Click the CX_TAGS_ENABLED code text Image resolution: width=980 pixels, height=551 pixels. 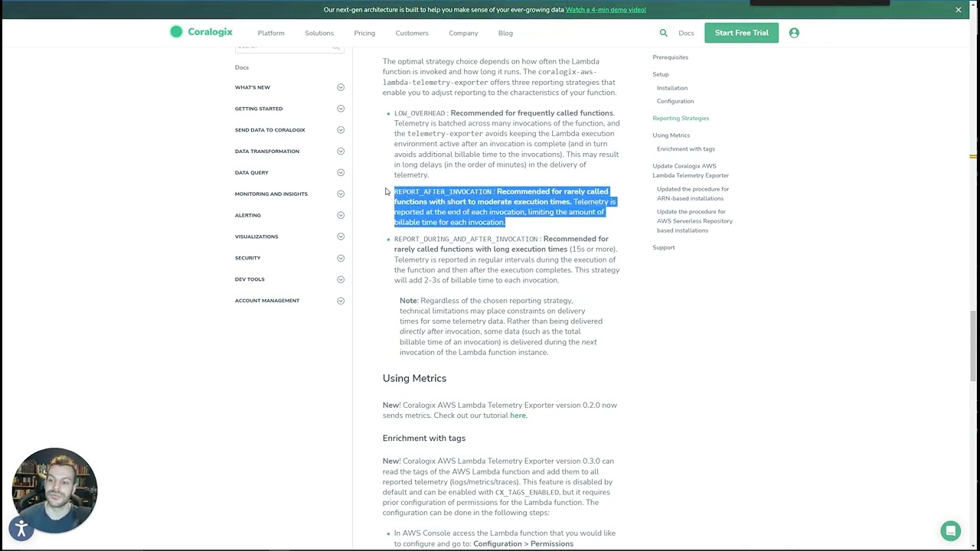(x=527, y=493)
